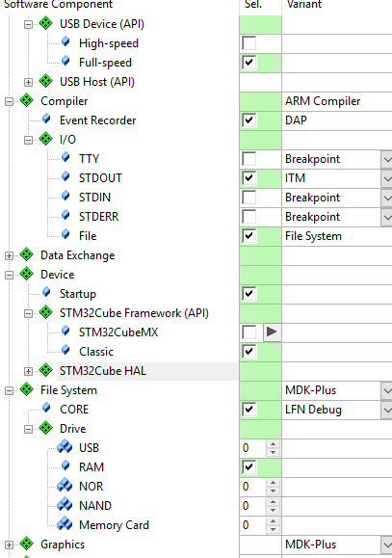Click the Device green diamond icon
The image size is (392, 558).
pos(26,274)
